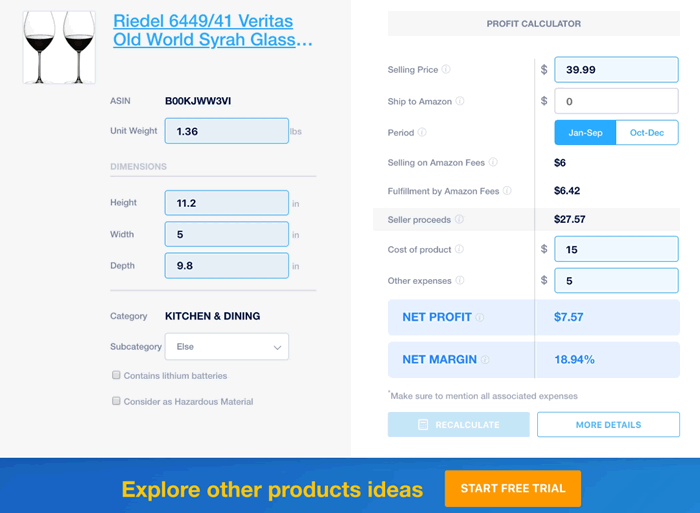The width and height of the screenshot is (700, 513).
Task: Open More Details
Action: pos(608,425)
